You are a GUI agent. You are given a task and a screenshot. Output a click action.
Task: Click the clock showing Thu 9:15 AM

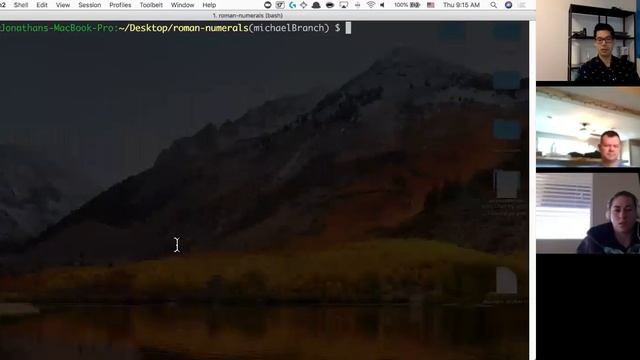coord(461,5)
